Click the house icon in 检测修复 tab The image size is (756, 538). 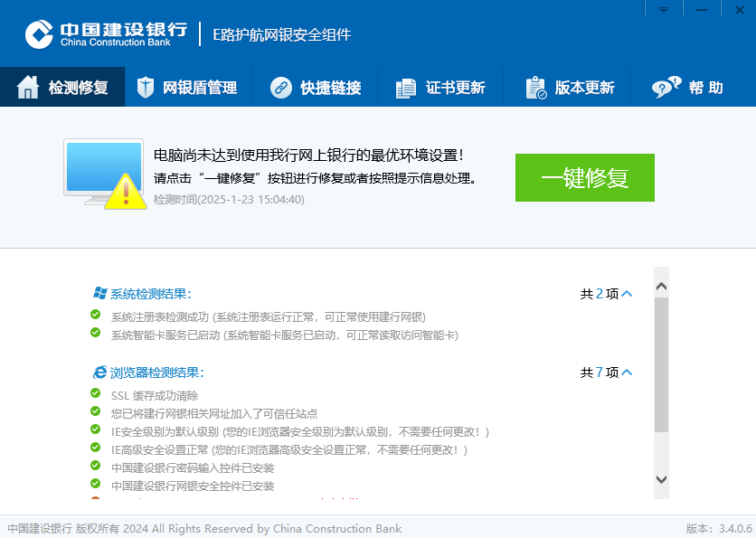pyautogui.click(x=27, y=88)
